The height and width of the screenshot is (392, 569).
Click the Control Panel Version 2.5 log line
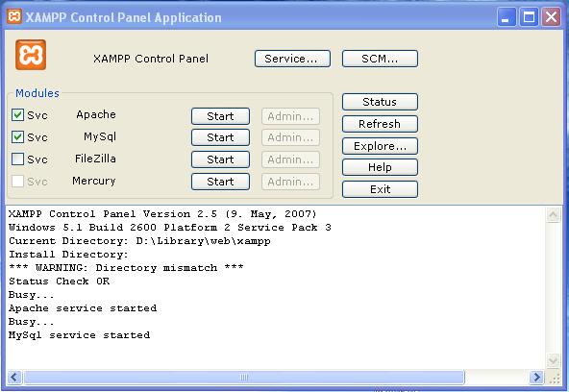tap(162, 214)
